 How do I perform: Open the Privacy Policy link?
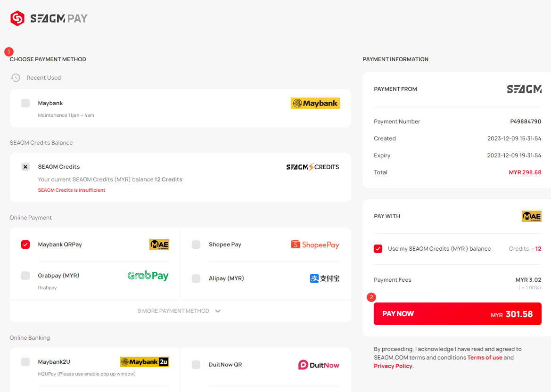[393, 366]
